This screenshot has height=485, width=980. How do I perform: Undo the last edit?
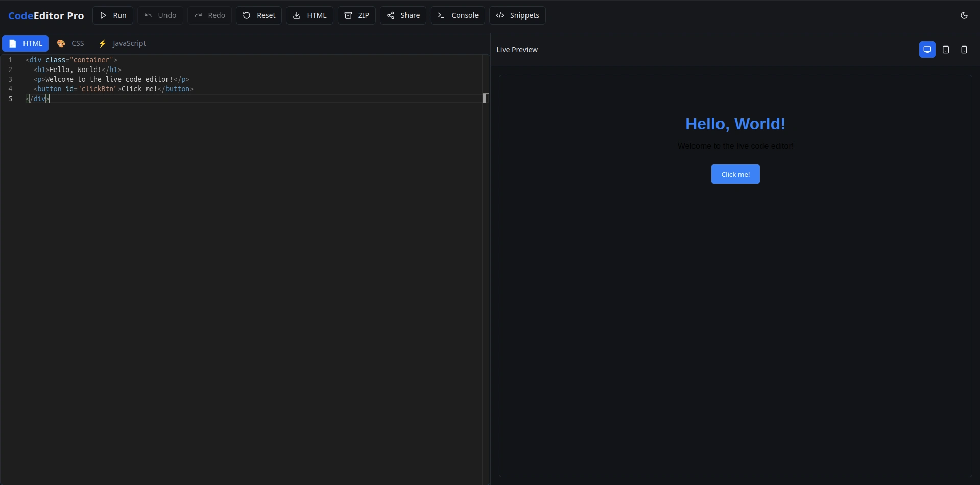point(160,15)
